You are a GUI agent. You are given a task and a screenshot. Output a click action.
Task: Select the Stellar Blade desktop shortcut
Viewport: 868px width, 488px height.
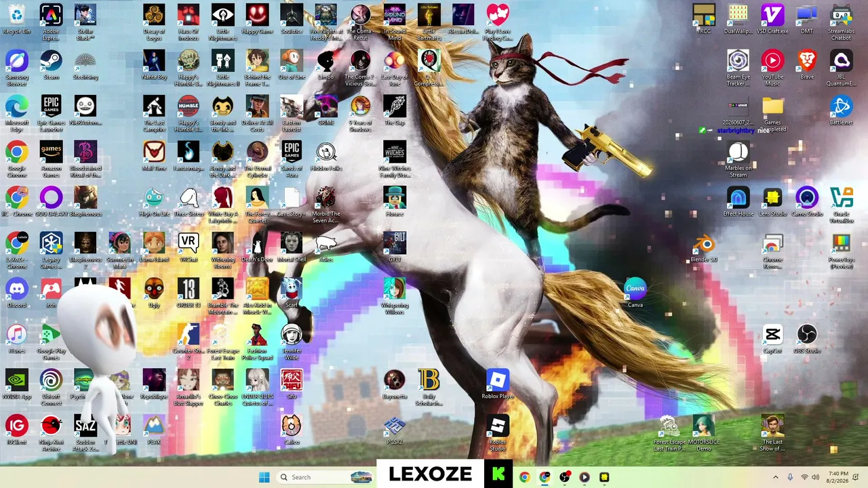[x=85, y=21]
